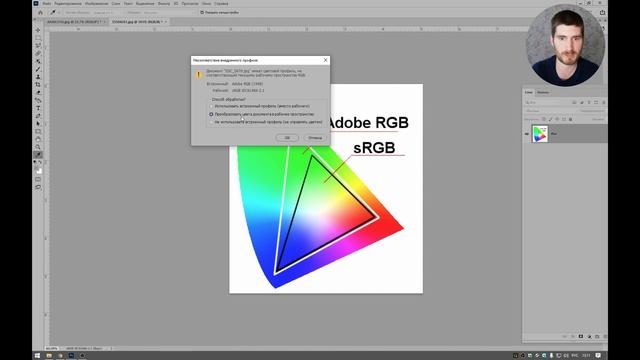Click Photoshop icon on the taskbar

pos(71,356)
